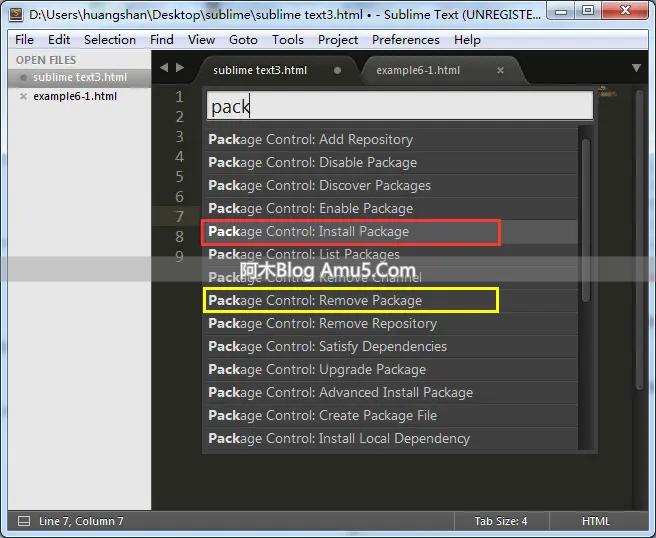Open the Selection menu

(x=110, y=40)
